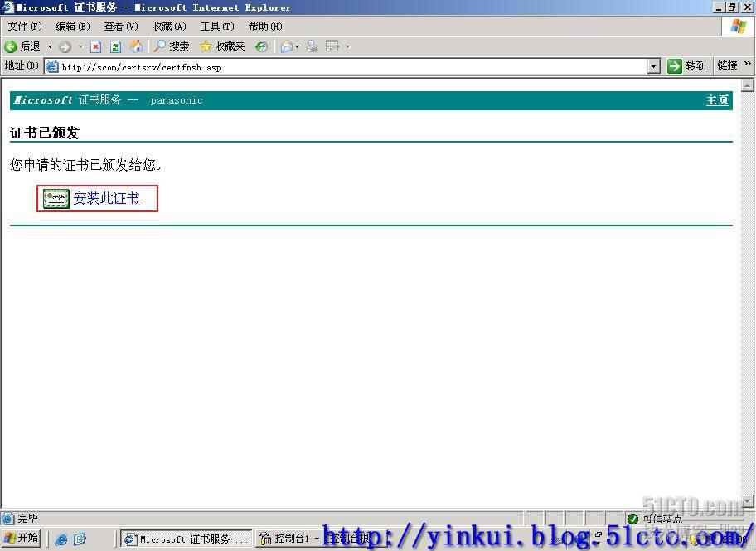Open the 文件(F) menu
Screen dimensions: 756x551
(25, 27)
